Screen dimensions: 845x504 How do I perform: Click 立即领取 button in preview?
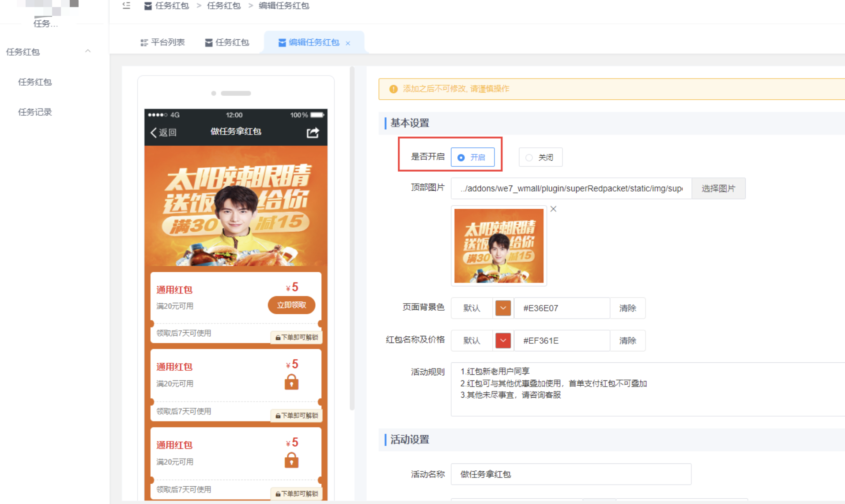pyautogui.click(x=291, y=305)
